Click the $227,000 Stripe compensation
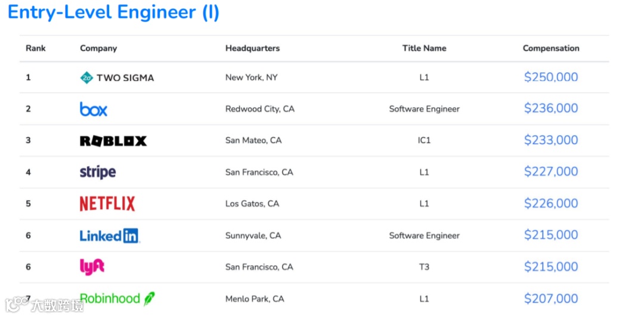 (x=551, y=172)
